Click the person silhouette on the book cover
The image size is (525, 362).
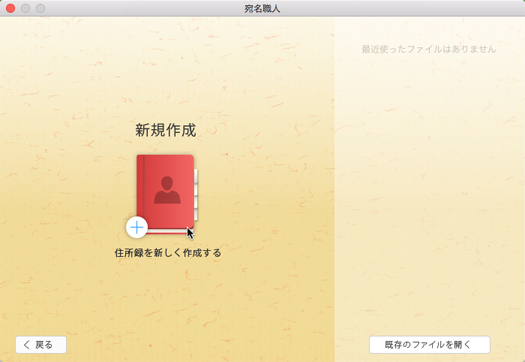(x=167, y=190)
